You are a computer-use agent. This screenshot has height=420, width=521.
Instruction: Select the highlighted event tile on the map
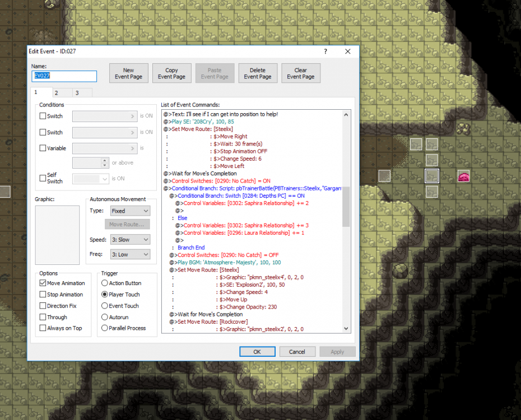point(431,176)
